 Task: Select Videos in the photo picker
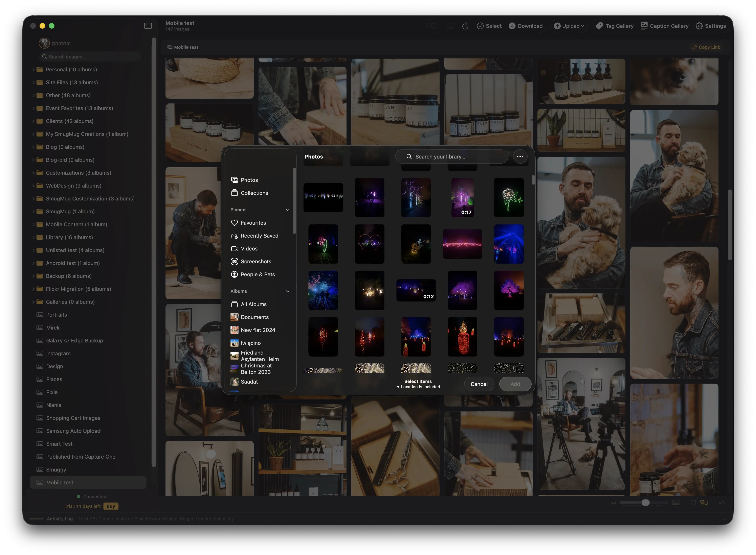click(x=249, y=248)
